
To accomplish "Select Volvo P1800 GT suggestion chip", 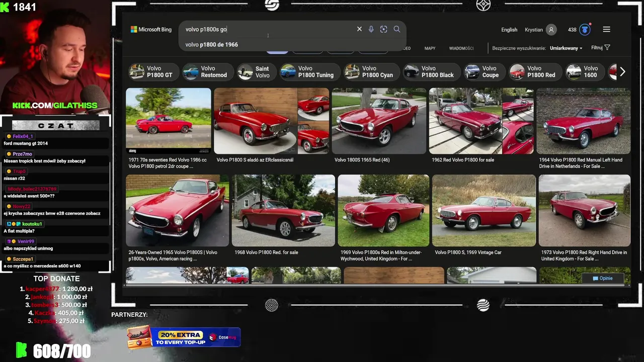I will click(153, 72).
